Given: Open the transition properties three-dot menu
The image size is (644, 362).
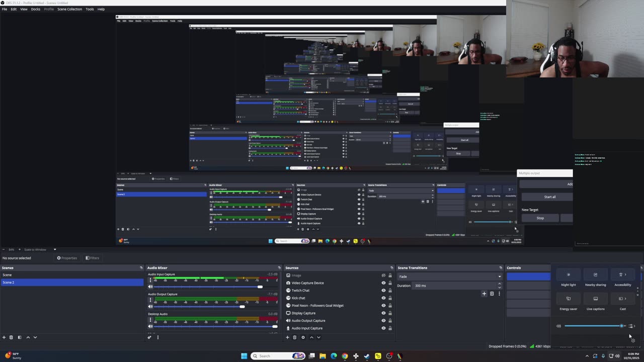Looking at the screenshot, I should (499, 294).
